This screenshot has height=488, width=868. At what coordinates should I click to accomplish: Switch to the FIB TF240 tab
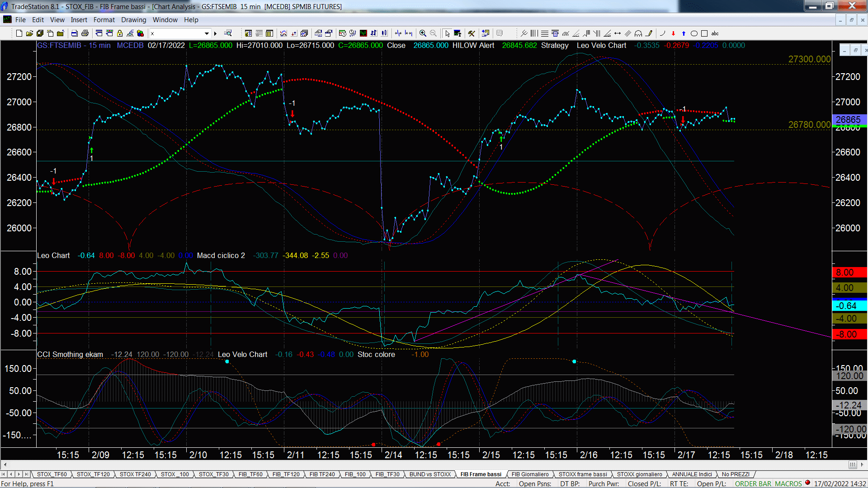coord(322,474)
